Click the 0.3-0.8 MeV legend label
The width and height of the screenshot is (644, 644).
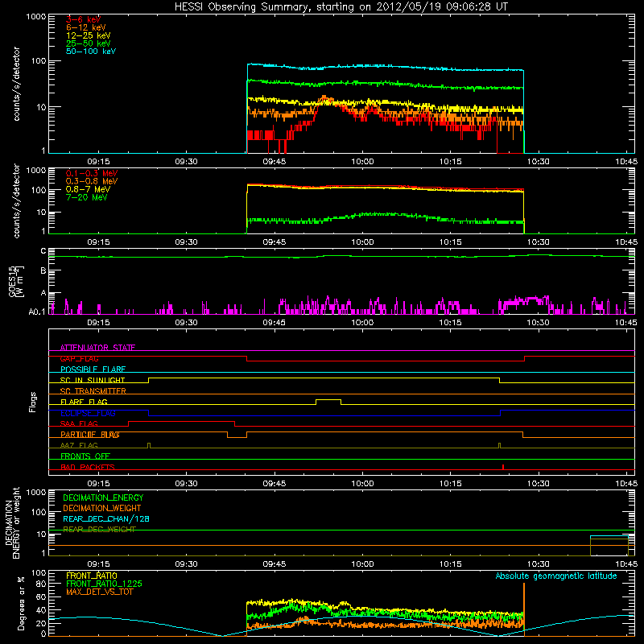click(x=92, y=181)
